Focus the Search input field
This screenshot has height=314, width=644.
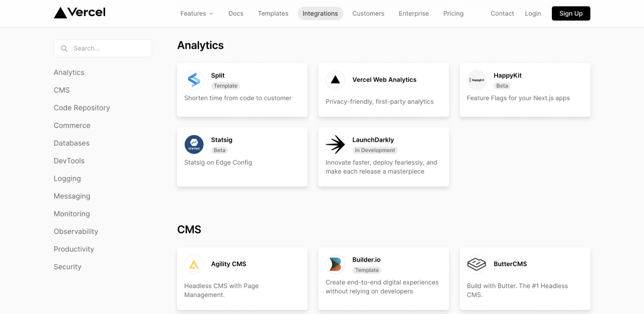[x=103, y=48]
